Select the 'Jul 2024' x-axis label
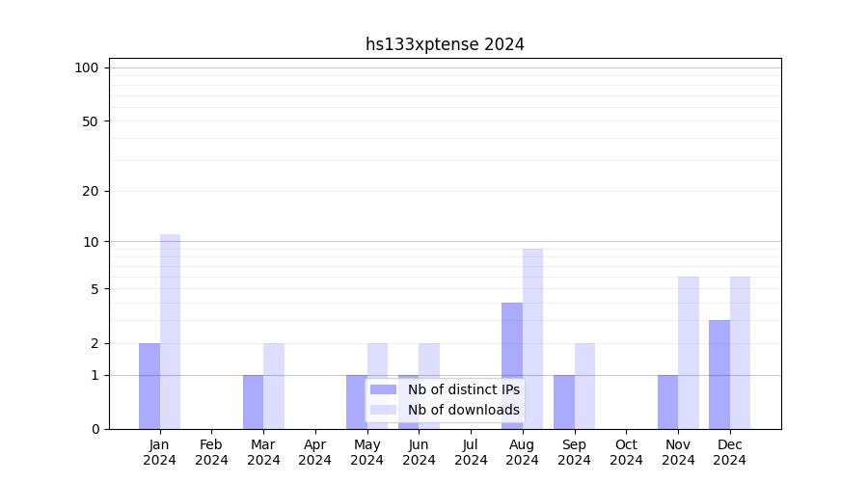Screen dimensions: 868x482 [471, 452]
